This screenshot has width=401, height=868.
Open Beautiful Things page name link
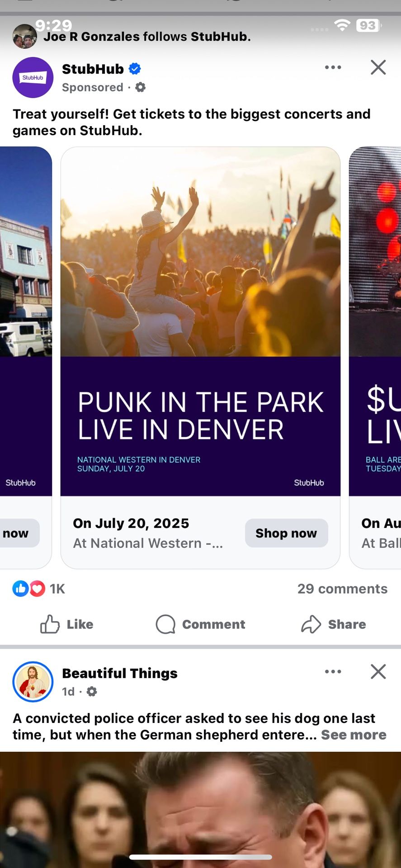click(x=119, y=673)
